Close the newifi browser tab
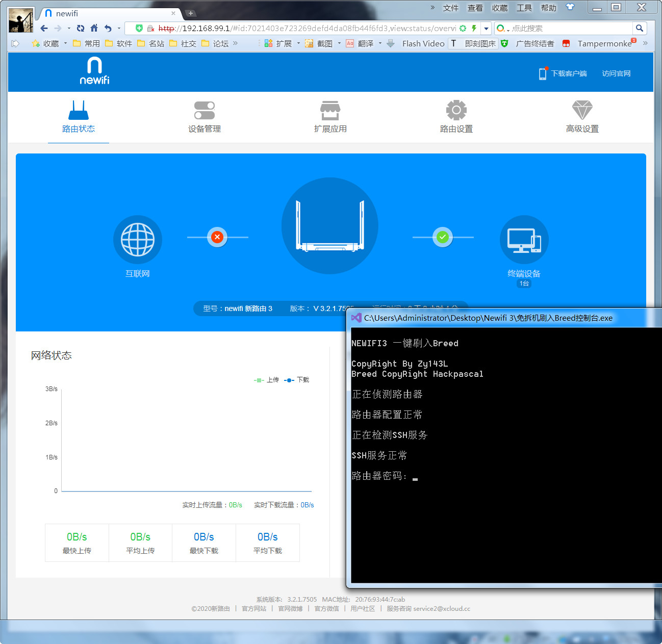662x644 pixels. click(173, 13)
